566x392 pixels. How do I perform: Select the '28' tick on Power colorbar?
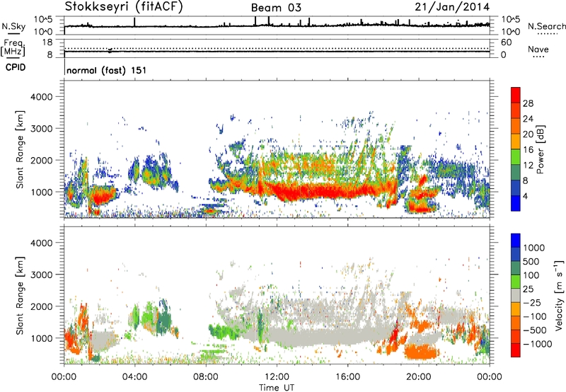click(528, 103)
